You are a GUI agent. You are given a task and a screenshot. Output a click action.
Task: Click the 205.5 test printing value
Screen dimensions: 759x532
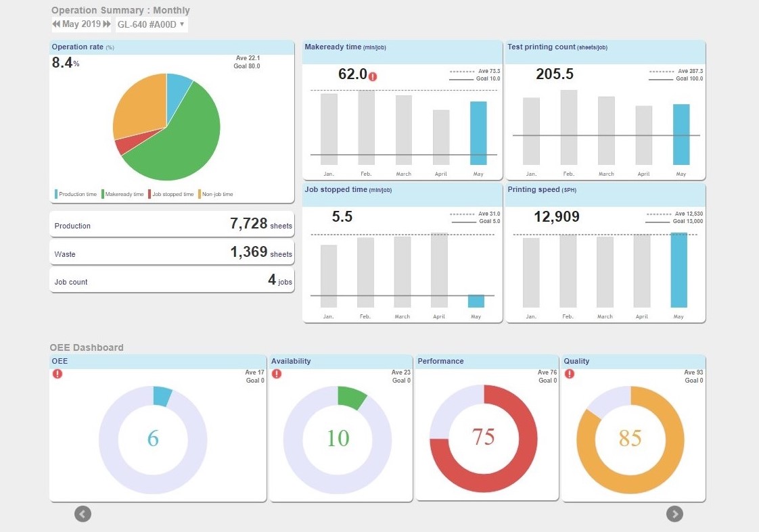pyautogui.click(x=555, y=74)
